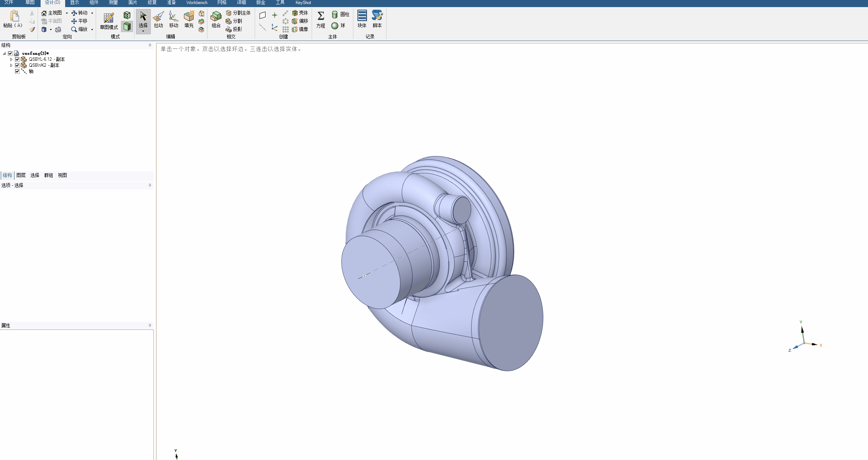Viewport: 868px width, 460px height.
Task: Select the Spin (转动) orientation tool
Action: coord(79,13)
